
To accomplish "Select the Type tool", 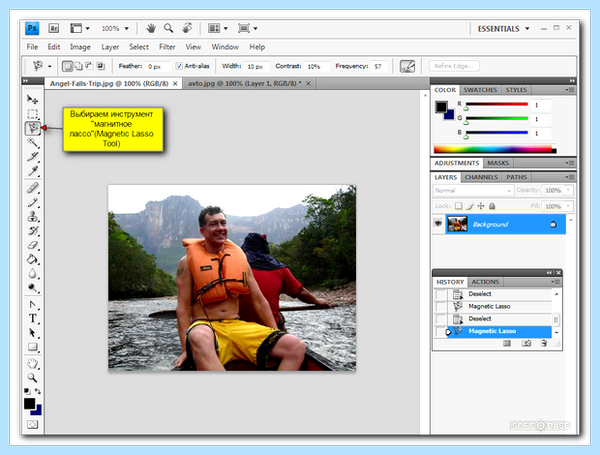I will [33, 318].
